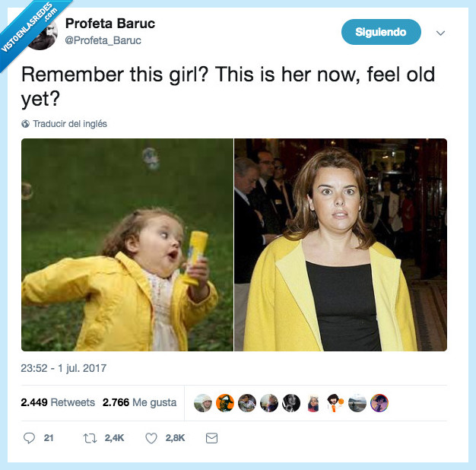Click the globe icon beside Traducir del inglés
The height and width of the screenshot is (470, 476).
click(26, 124)
